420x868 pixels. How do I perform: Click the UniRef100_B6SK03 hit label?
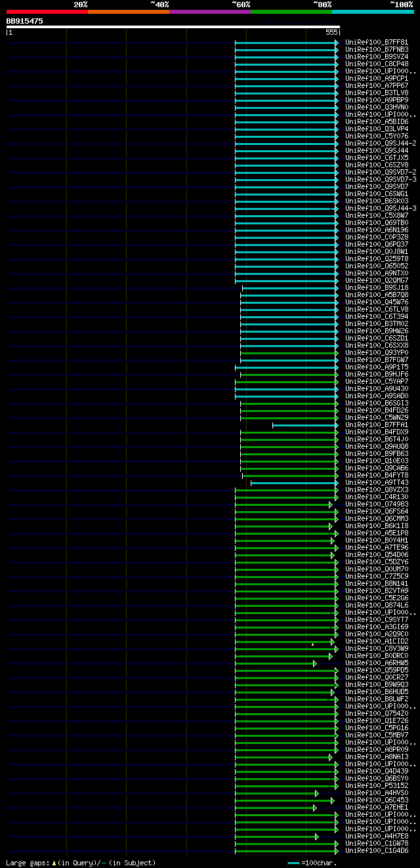[377, 201]
